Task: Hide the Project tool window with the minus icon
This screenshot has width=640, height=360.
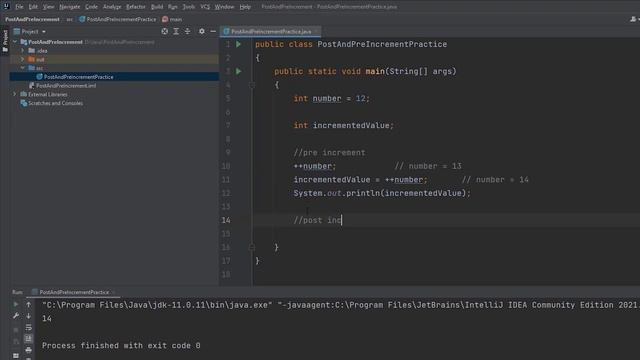Action: [213, 31]
